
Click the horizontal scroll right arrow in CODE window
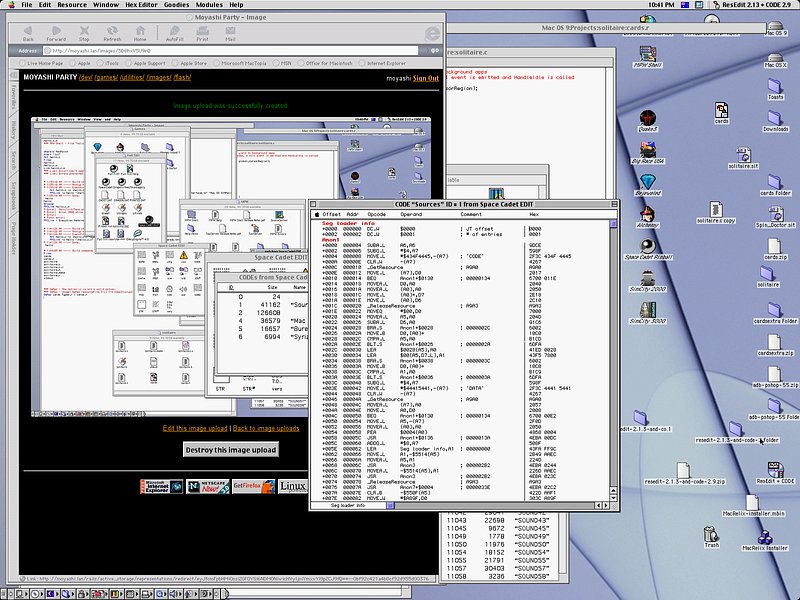606,506
